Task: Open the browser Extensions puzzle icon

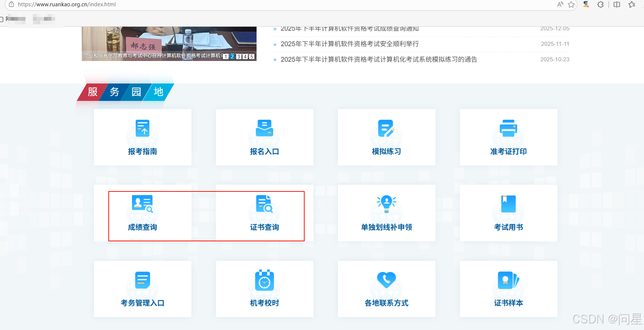Action: pyautogui.click(x=601, y=4)
